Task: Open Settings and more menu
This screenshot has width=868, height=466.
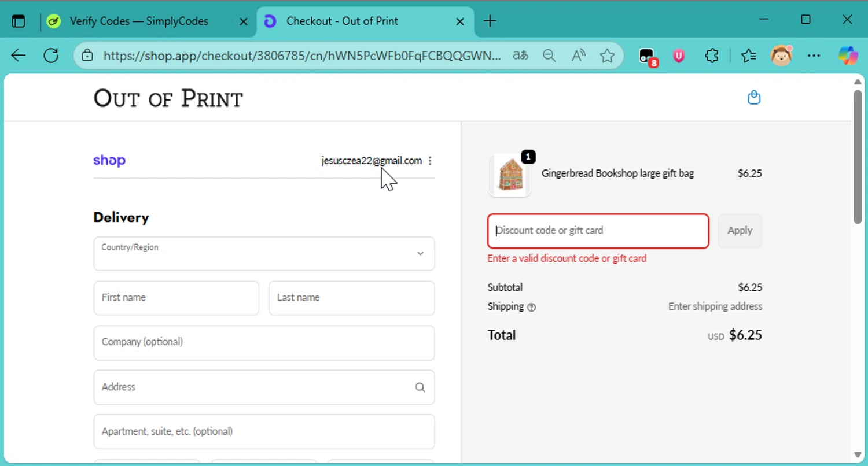Action: 814,56
